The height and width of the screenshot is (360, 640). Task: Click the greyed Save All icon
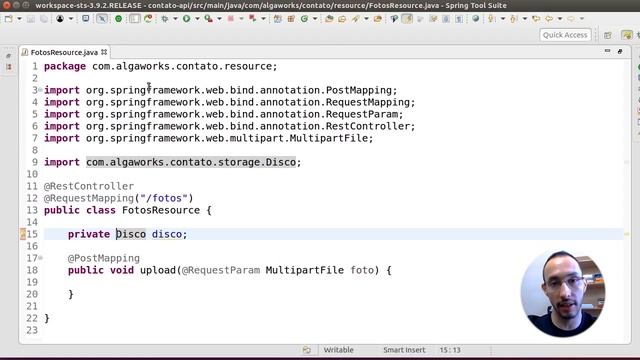click(44, 19)
